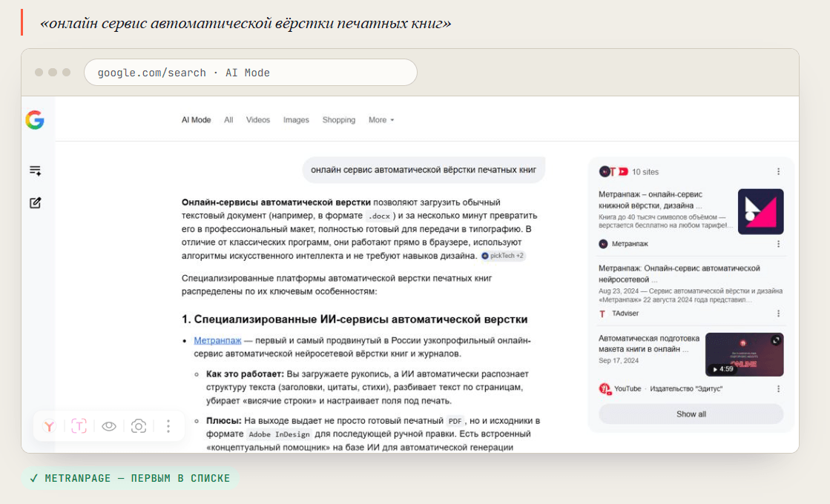830x504 pixels.
Task: Toggle the eye icon in floating toolbar
Action: 109,426
